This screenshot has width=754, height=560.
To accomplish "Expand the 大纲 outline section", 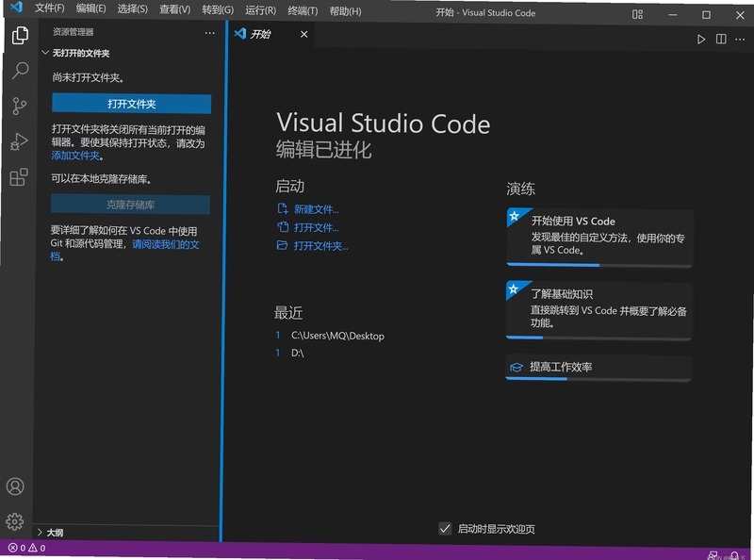I will (x=40, y=532).
